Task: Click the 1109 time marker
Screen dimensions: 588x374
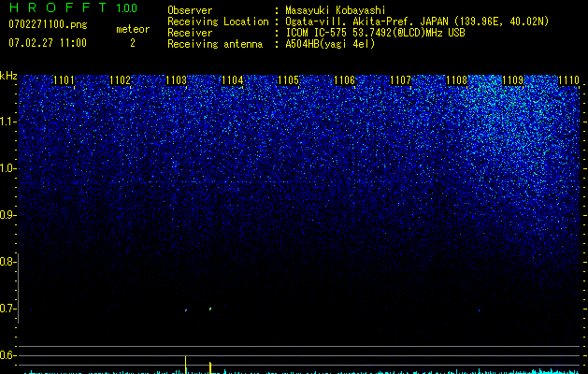Action: pos(512,80)
